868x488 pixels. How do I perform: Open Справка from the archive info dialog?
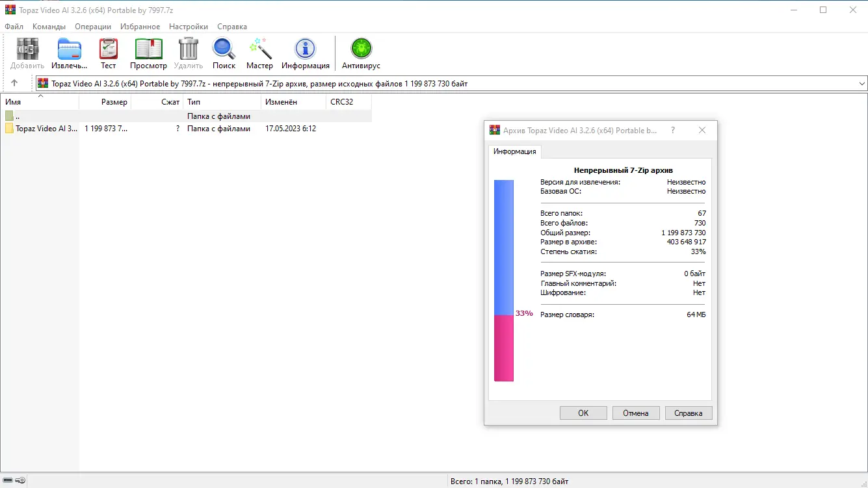point(688,413)
